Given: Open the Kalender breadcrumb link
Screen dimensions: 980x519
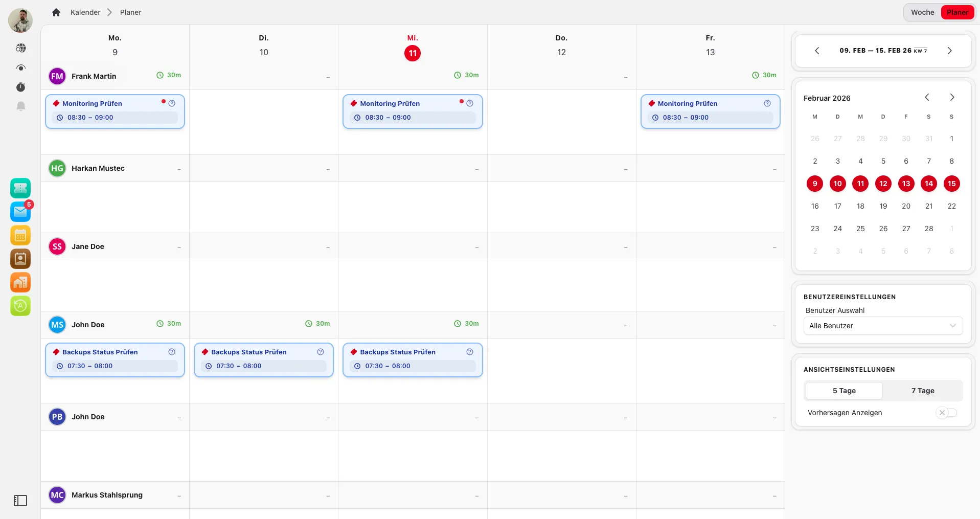Looking at the screenshot, I should (85, 12).
